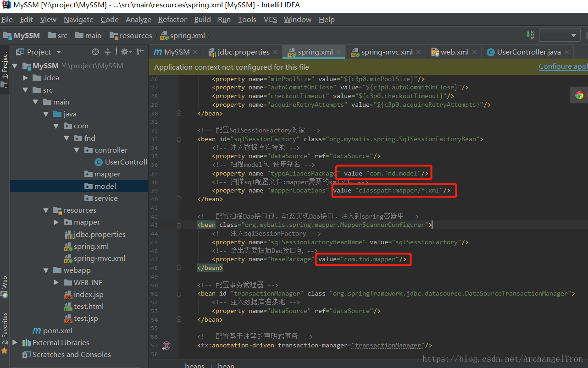Click the Maven gutter icon on line 57
The width and height of the screenshot is (588, 368).
(x=166, y=346)
